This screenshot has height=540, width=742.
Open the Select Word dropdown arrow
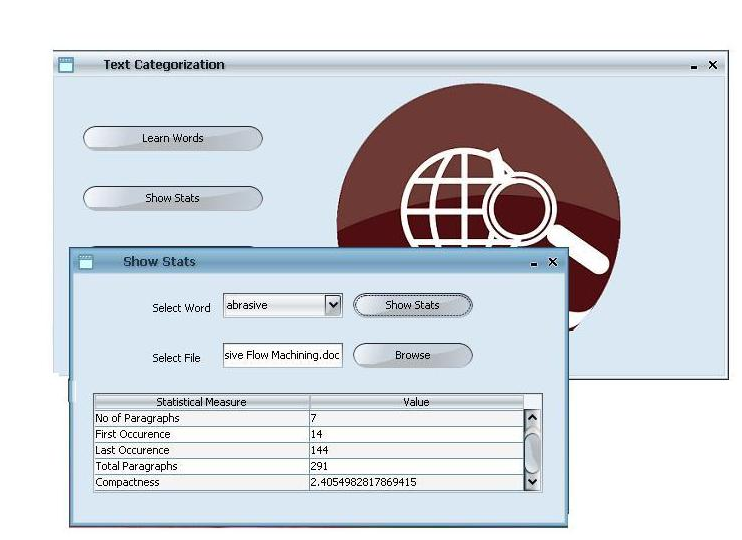333,305
